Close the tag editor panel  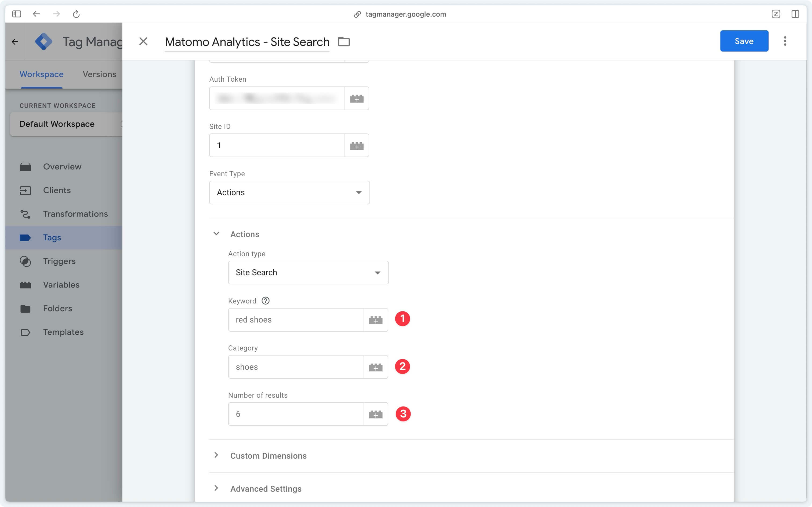143,42
